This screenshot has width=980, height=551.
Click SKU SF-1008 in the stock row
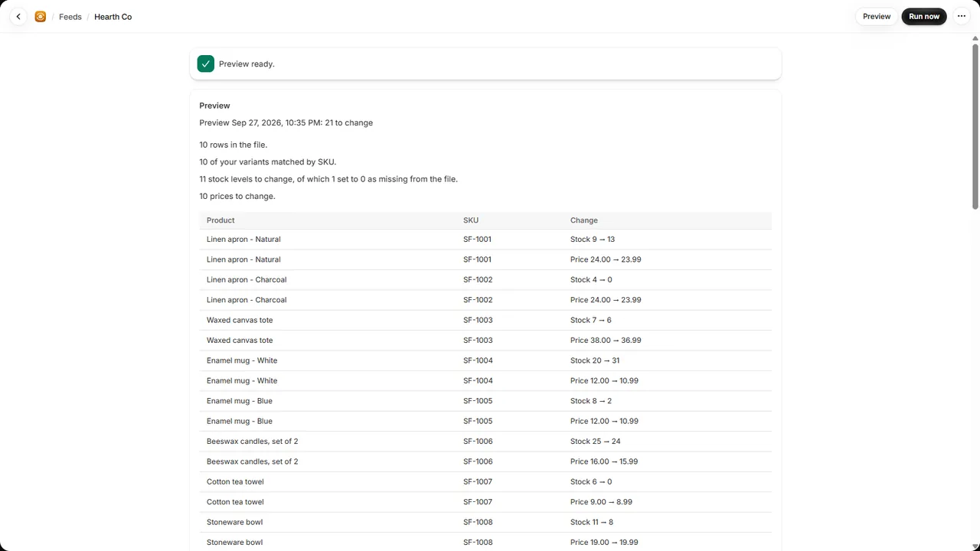(478, 522)
